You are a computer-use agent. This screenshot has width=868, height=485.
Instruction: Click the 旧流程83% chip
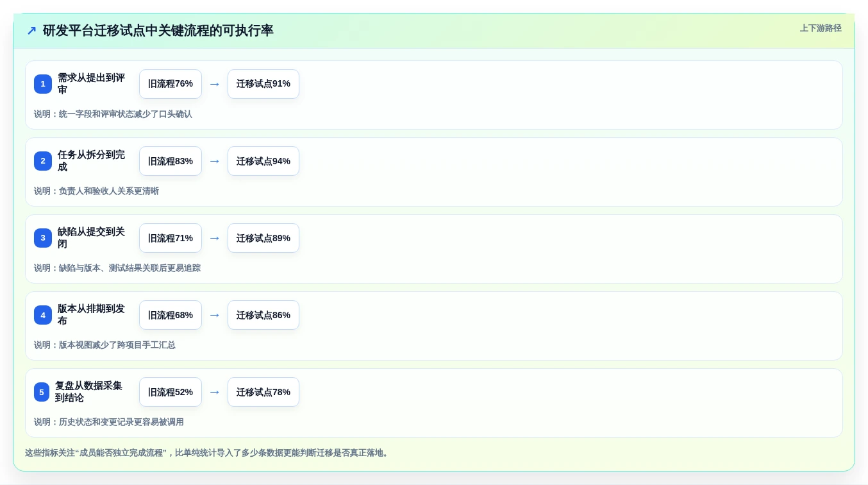[171, 161]
